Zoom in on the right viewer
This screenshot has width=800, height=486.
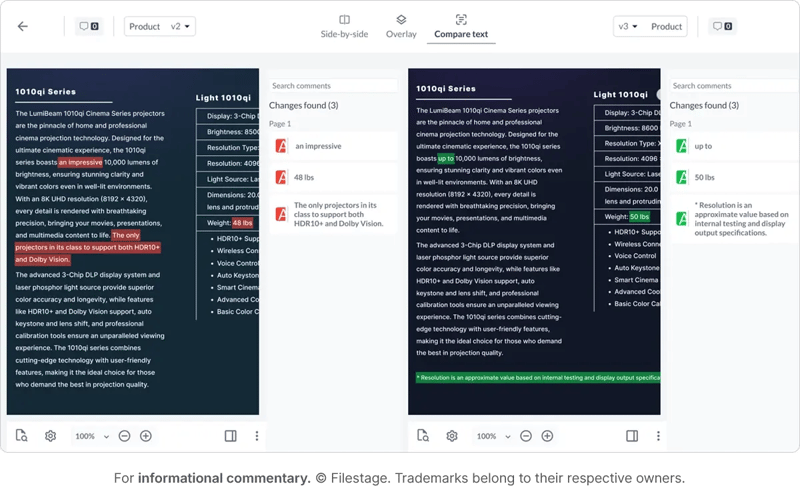(x=547, y=436)
